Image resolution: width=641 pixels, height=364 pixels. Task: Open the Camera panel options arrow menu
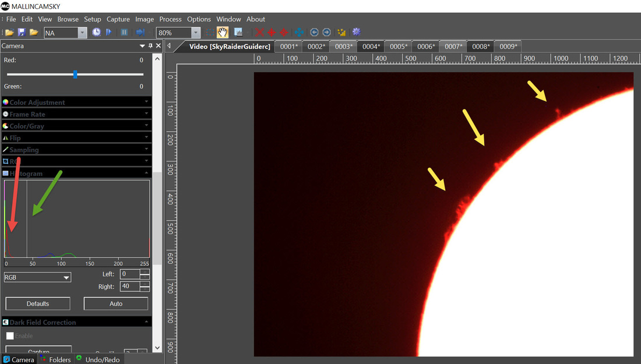coord(142,46)
